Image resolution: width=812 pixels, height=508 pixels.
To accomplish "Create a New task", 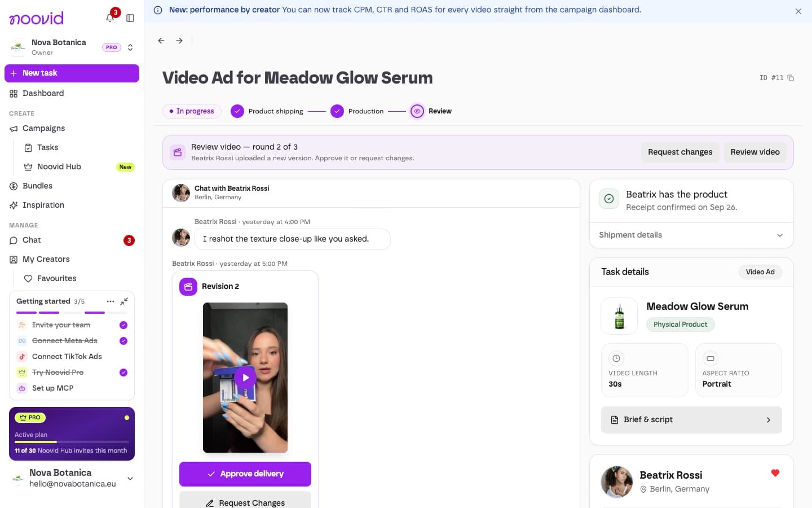I will 72,73.
